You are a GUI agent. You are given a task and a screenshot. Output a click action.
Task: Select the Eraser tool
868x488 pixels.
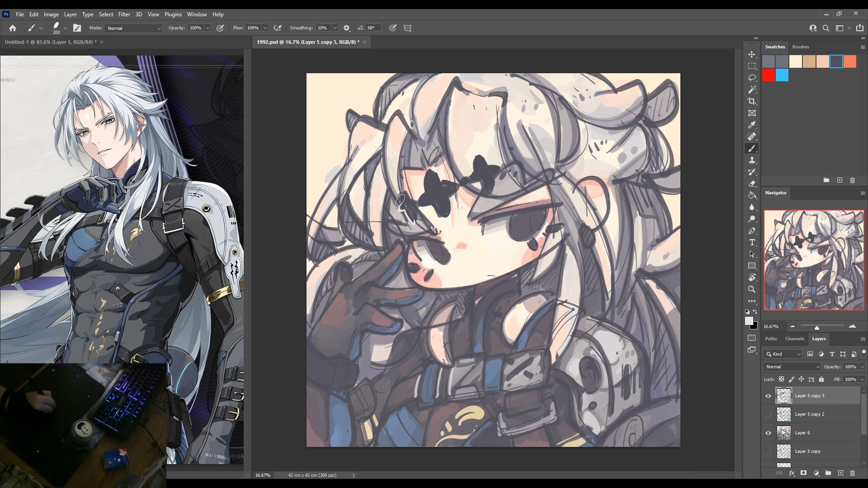(752, 183)
